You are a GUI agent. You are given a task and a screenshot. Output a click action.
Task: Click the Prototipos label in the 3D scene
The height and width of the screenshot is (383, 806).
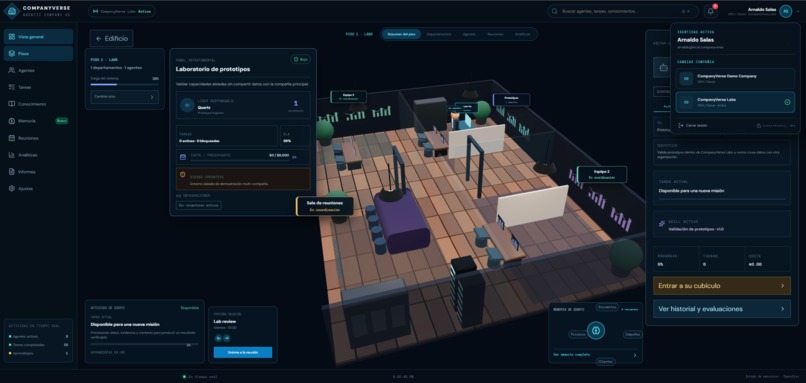(x=511, y=99)
